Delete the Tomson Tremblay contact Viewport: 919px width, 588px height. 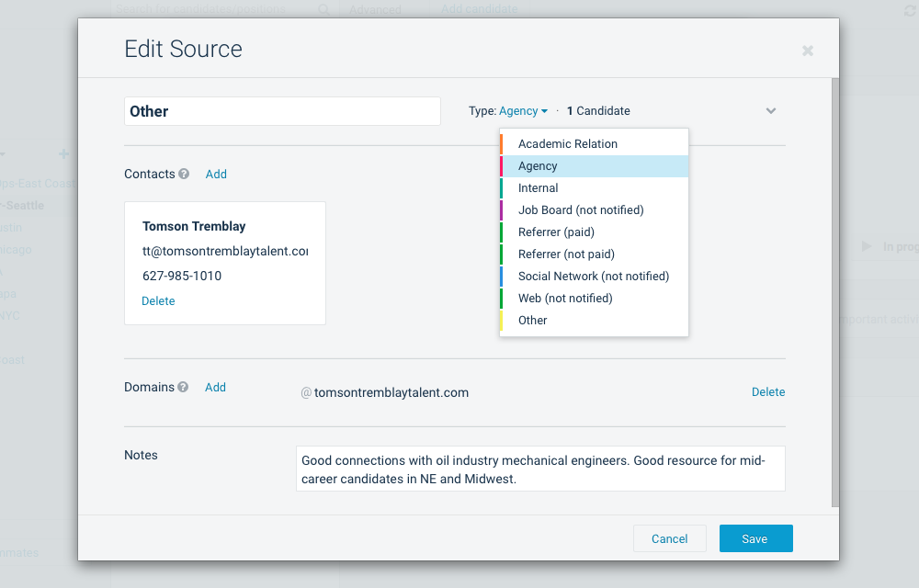pos(158,300)
